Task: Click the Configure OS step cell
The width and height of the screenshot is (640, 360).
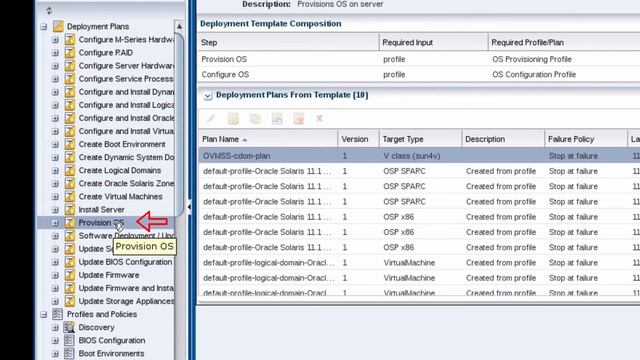Action: coord(225,75)
